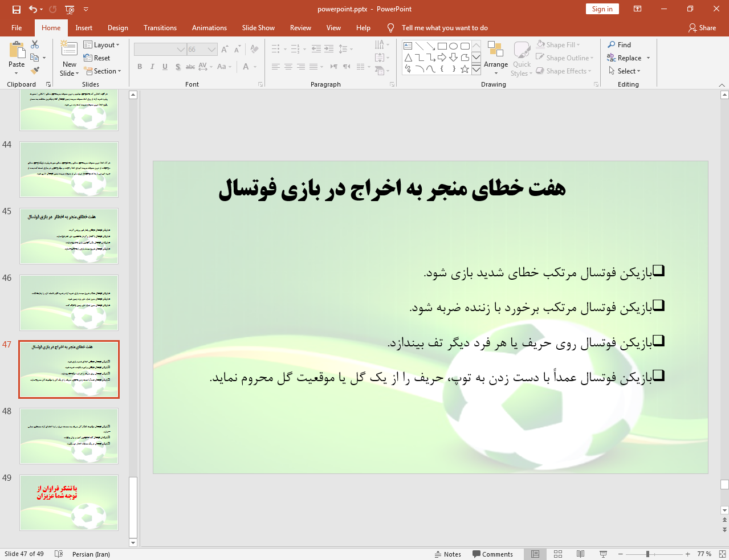
Task: Open the Shape Effects dropdown
Action: tap(564, 71)
